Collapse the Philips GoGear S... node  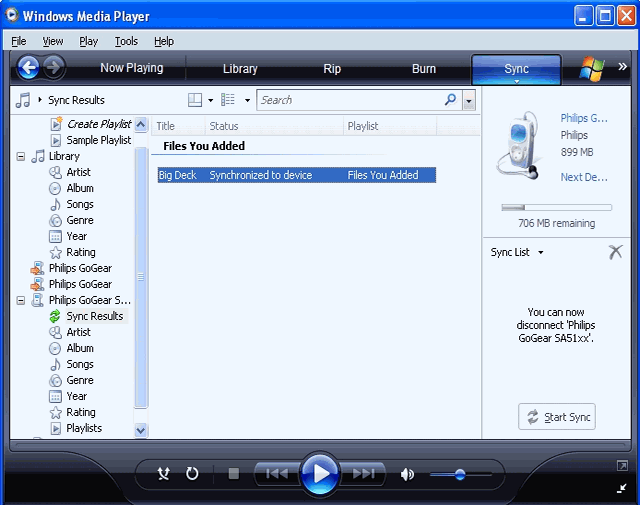point(21,300)
